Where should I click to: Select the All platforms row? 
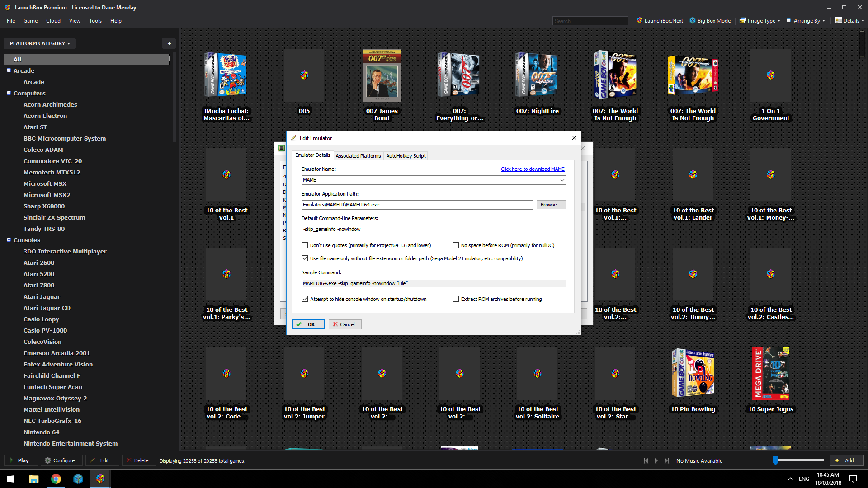pyautogui.click(x=86, y=59)
